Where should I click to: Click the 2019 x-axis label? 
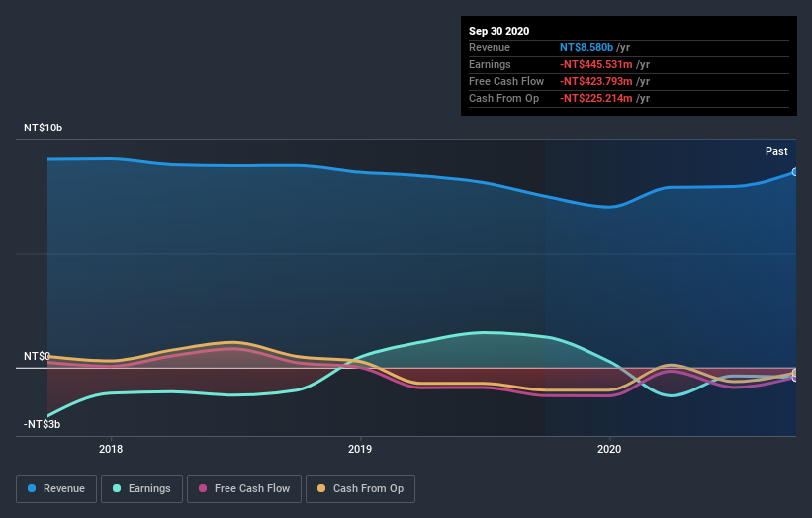click(360, 449)
